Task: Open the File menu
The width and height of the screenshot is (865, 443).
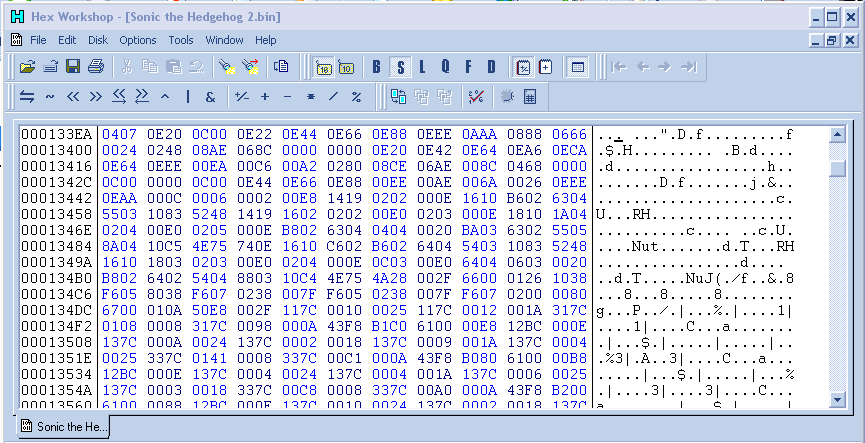Action: tap(38, 40)
